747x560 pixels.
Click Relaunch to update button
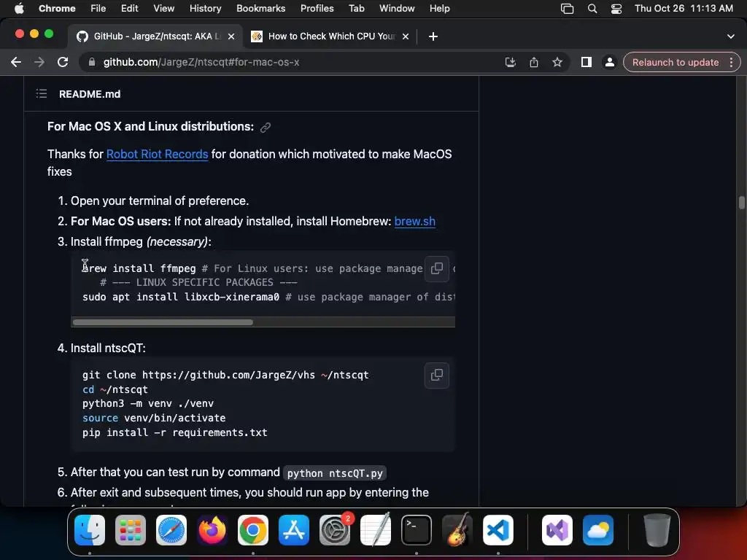(x=675, y=63)
